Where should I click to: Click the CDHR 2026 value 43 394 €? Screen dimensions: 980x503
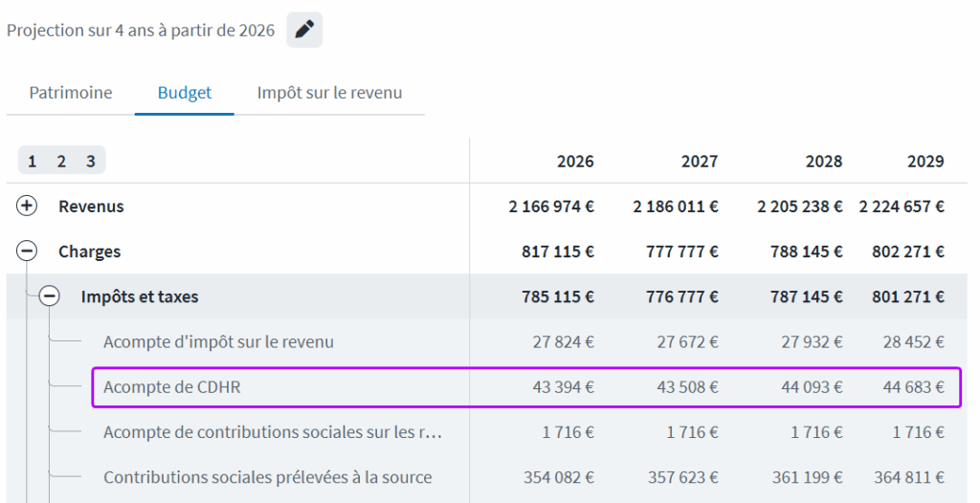pos(564,387)
